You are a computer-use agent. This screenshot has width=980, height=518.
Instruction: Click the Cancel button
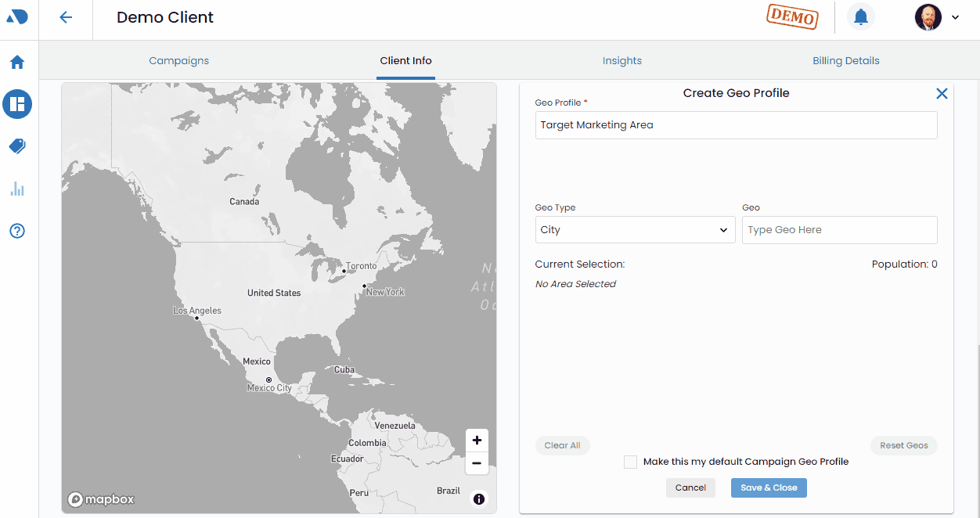tap(690, 487)
